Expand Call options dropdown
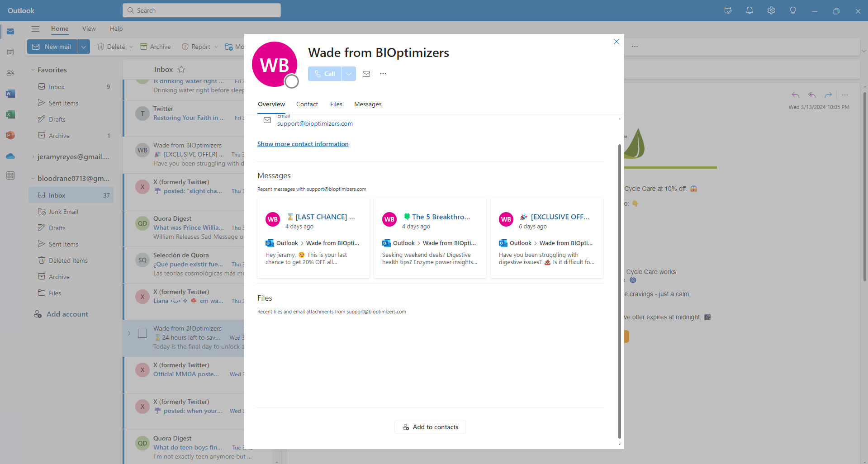 coord(349,74)
